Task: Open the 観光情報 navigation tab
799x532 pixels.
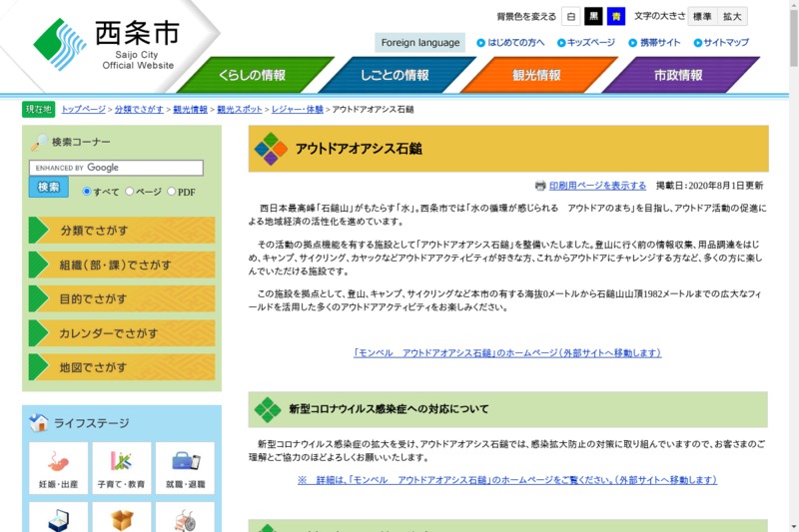Action: (x=536, y=76)
